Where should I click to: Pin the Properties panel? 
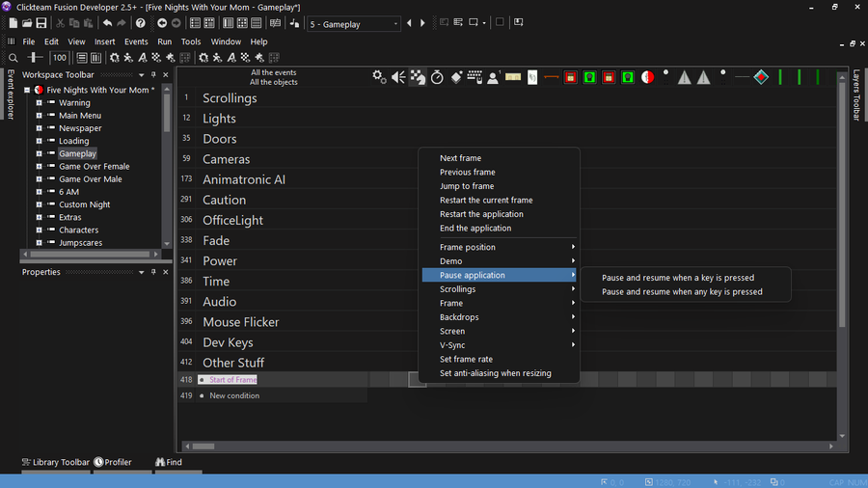point(153,272)
